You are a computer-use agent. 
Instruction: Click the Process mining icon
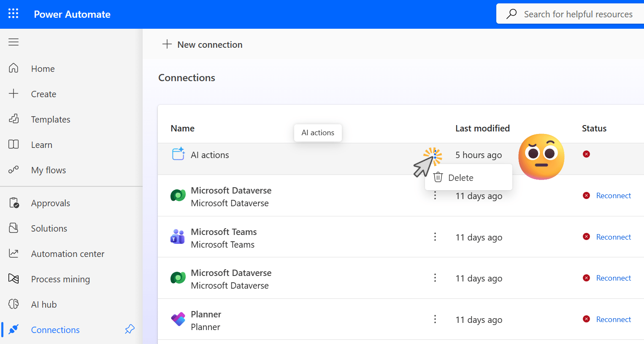[x=14, y=278]
